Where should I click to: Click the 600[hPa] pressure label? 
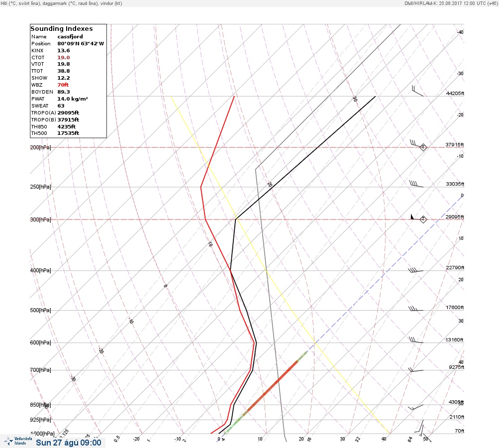(x=40, y=342)
